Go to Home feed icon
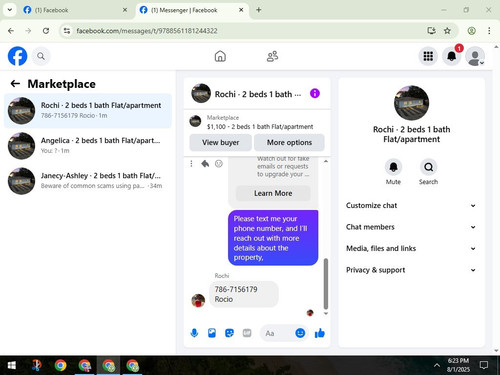 click(220, 56)
